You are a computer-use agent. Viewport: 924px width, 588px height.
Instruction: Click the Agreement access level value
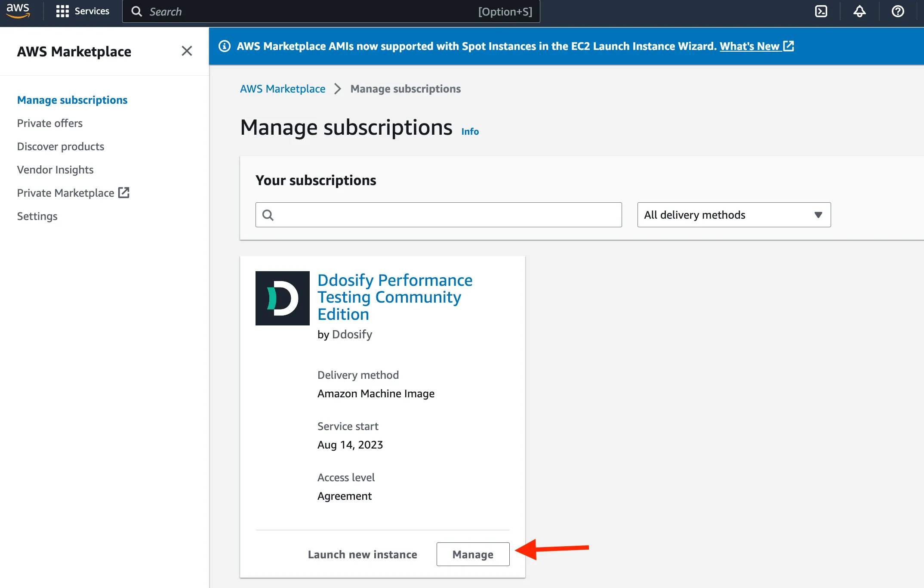pyautogui.click(x=345, y=496)
